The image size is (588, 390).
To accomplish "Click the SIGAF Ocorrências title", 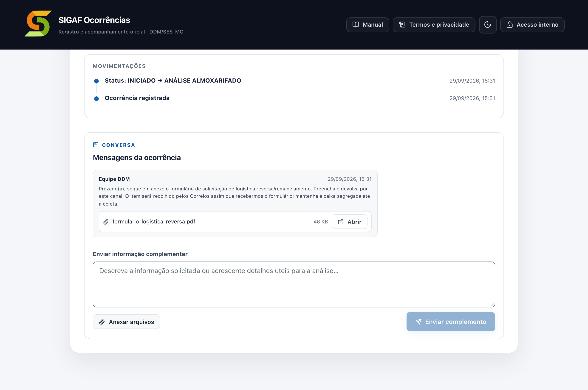I will 94,20.
